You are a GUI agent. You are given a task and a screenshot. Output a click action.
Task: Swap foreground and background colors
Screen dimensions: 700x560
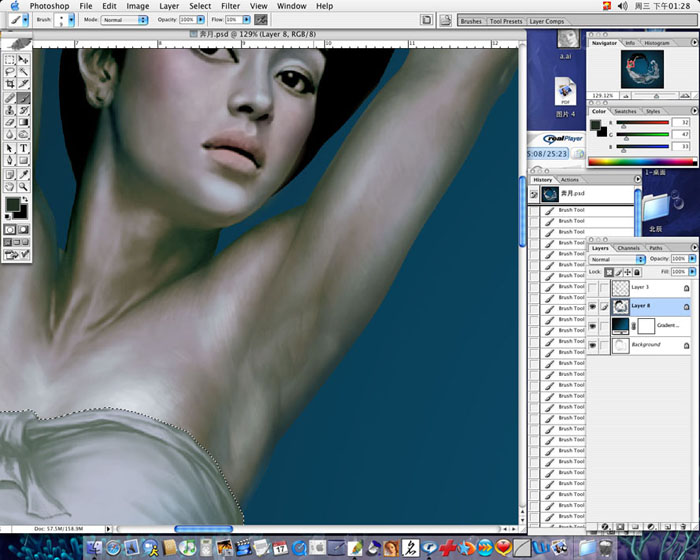point(25,199)
